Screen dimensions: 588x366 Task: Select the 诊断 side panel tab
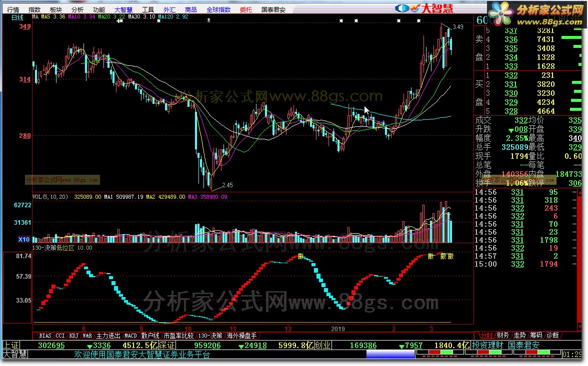pos(553,335)
